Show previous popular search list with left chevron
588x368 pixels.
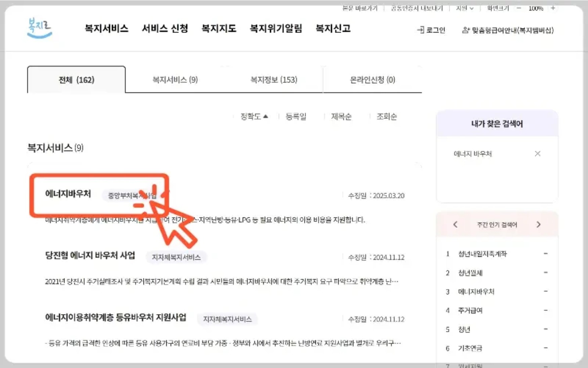(455, 224)
